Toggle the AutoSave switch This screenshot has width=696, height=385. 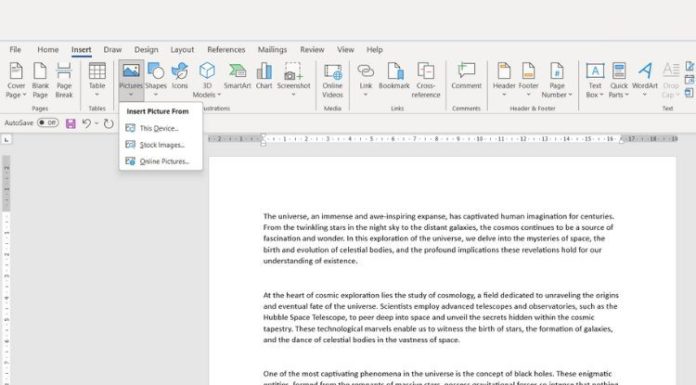pyautogui.click(x=47, y=123)
